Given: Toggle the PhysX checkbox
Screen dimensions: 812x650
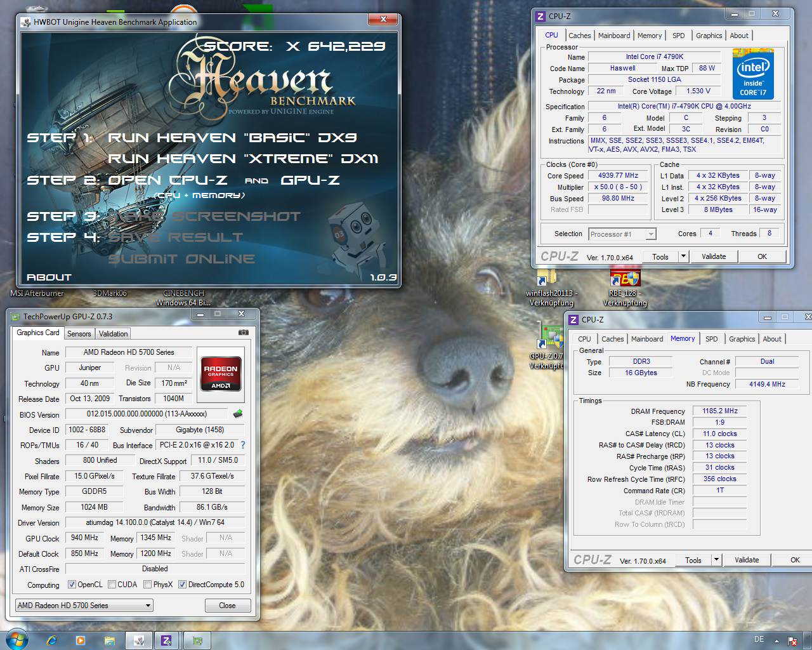Looking at the screenshot, I should click(147, 585).
